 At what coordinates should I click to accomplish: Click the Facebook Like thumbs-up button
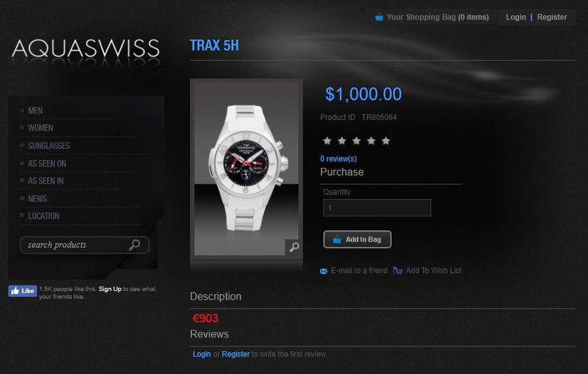(23, 291)
